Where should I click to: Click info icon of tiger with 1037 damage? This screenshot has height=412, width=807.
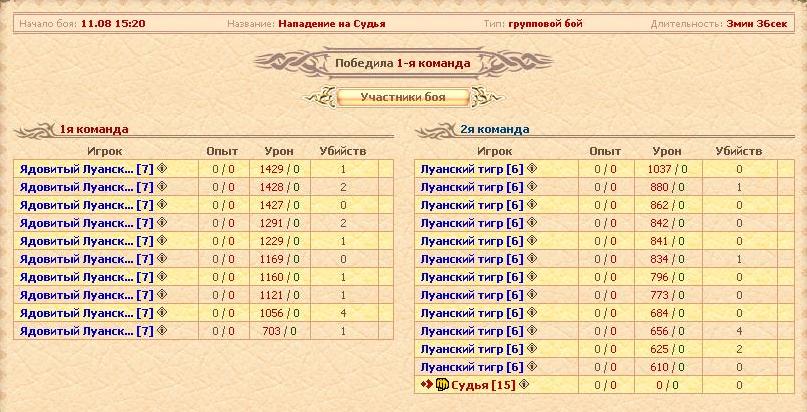click(532, 168)
